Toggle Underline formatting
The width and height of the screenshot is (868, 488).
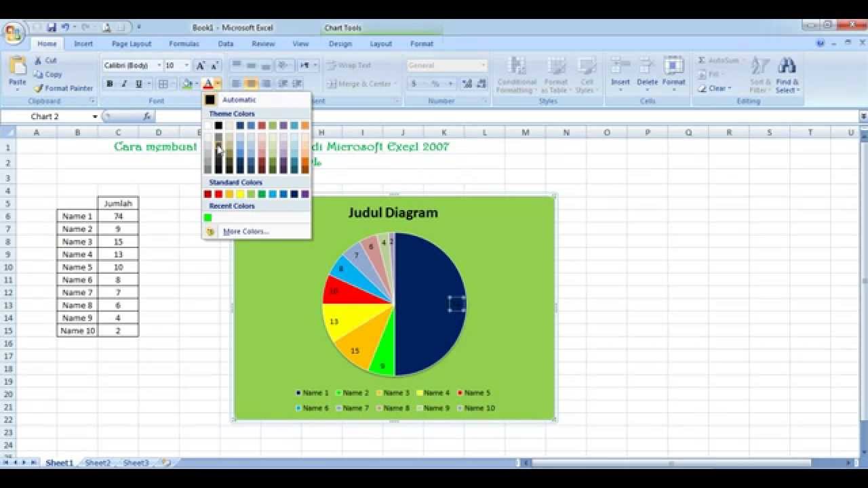click(x=139, y=84)
